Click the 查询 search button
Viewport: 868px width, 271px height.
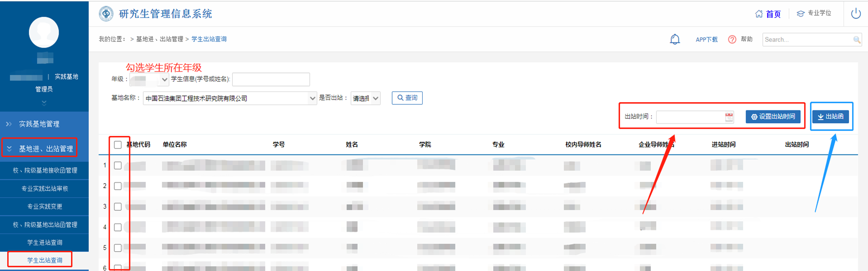click(x=407, y=98)
